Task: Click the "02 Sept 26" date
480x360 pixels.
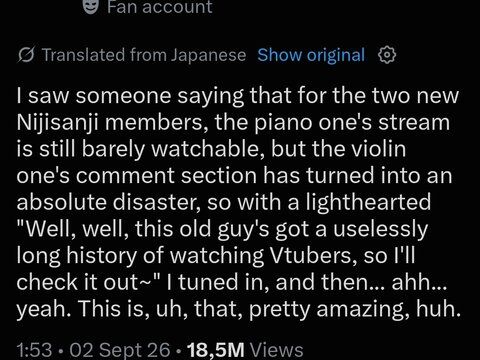Action: click(x=118, y=350)
